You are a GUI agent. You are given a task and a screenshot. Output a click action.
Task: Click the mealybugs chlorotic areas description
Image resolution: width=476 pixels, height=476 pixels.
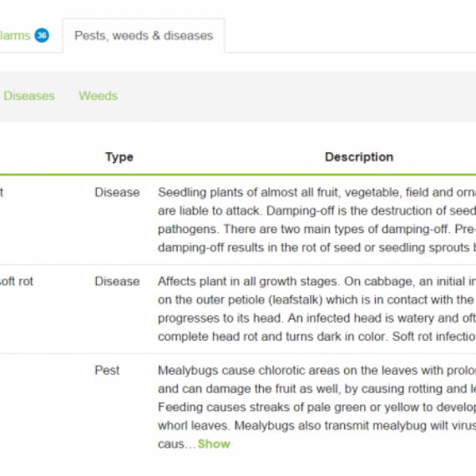pos(316,398)
